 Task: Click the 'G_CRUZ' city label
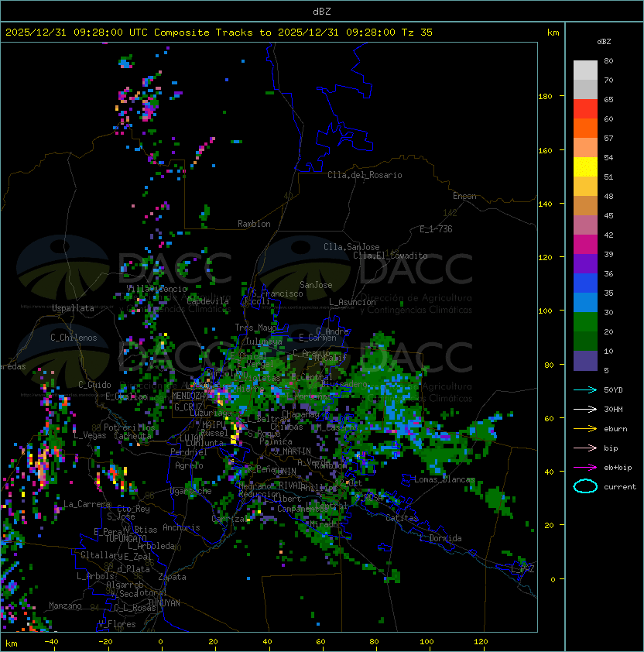188,407
